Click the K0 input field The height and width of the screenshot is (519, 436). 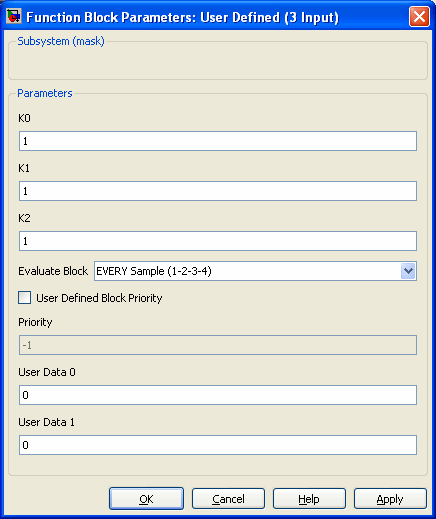pos(218,141)
